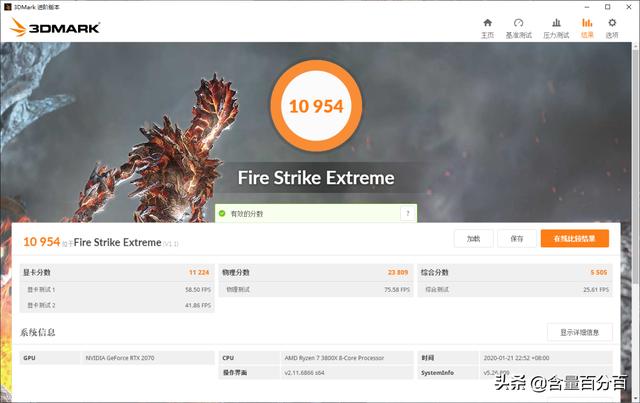
Task: Minimize the 3DMark window
Action: pos(587,7)
